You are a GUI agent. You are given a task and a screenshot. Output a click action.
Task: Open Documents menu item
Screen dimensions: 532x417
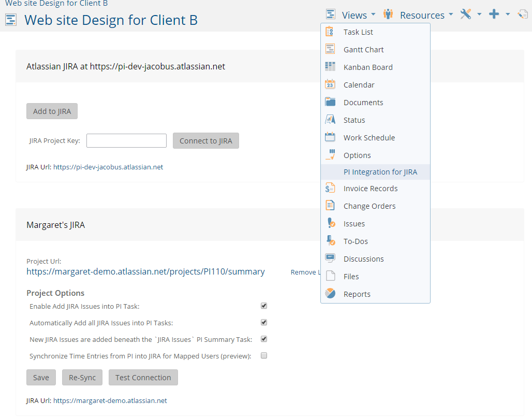[x=375, y=103]
